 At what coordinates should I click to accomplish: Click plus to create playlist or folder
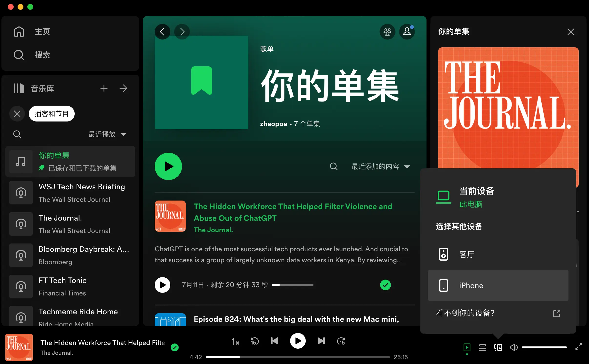(104, 88)
